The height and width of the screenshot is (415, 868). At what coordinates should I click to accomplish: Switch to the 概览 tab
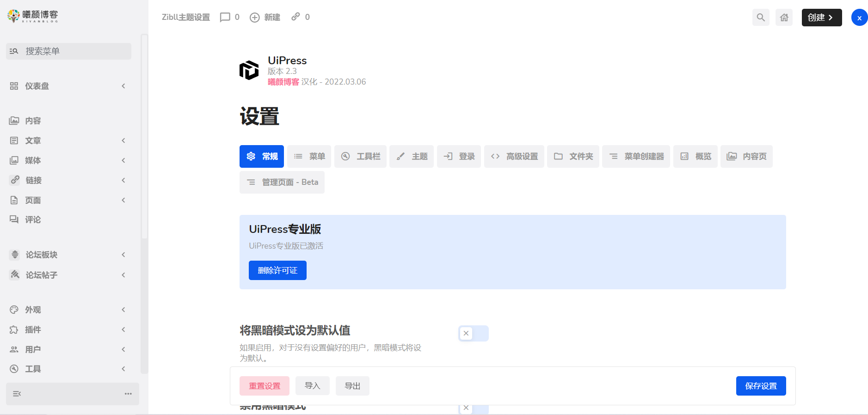click(x=696, y=156)
